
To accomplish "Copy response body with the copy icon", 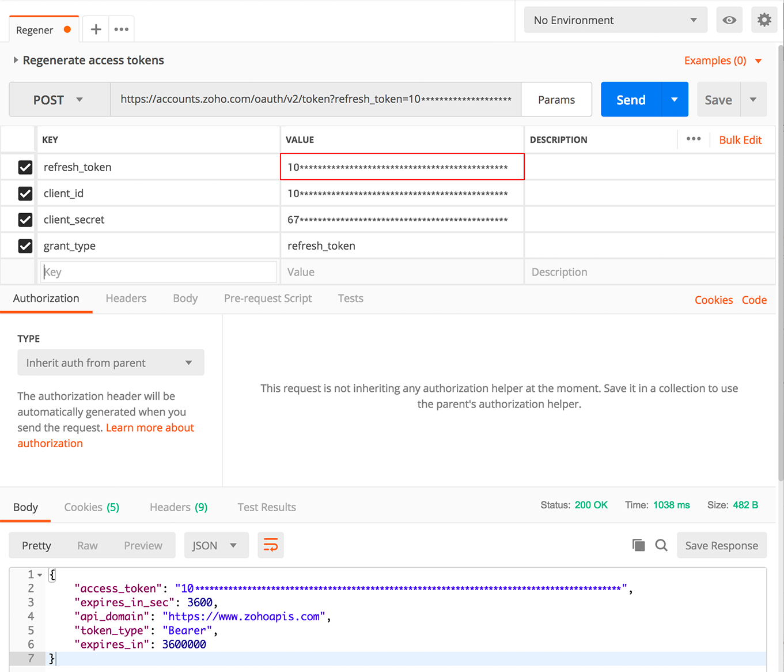I will [x=638, y=545].
